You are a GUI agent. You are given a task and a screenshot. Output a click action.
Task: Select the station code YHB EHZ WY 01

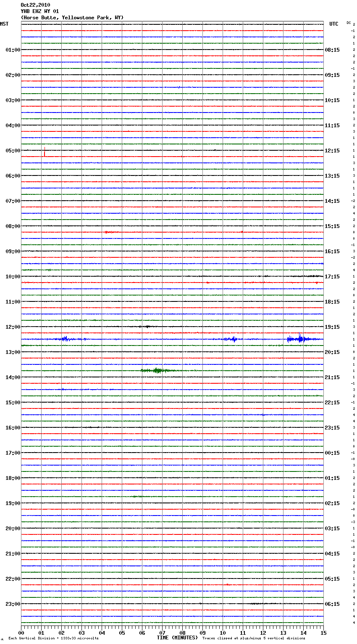(40, 11)
